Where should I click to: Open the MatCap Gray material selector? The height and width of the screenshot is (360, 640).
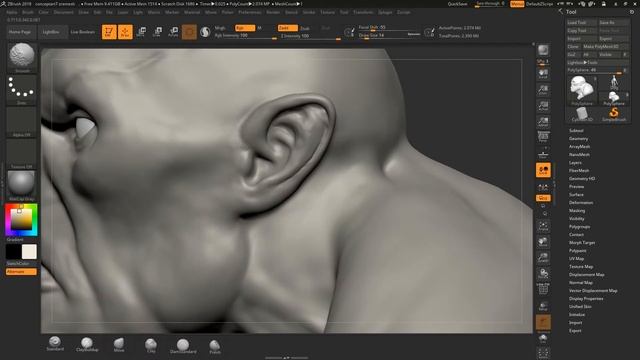(22, 186)
